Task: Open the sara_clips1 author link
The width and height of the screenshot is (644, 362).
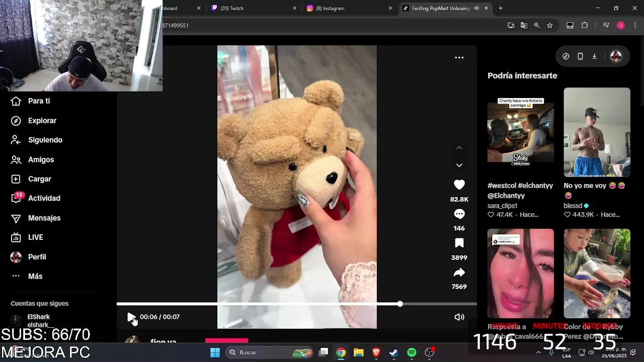Action: click(x=502, y=206)
